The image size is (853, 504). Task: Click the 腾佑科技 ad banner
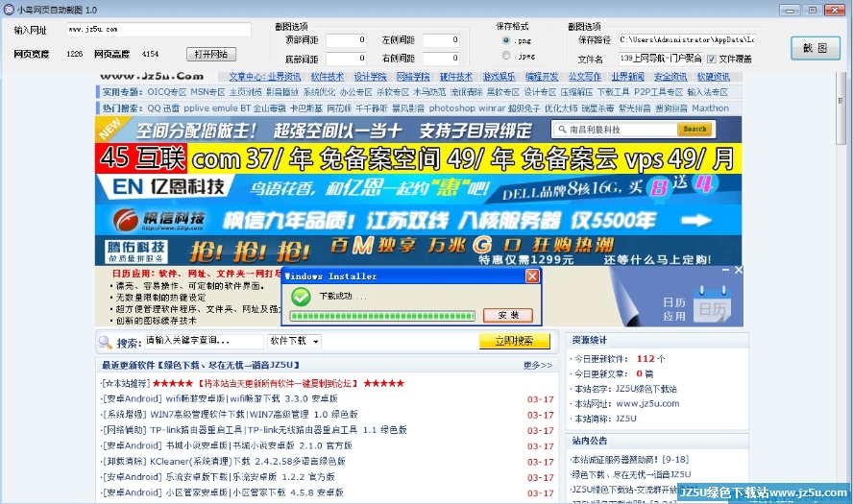[419, 251]
